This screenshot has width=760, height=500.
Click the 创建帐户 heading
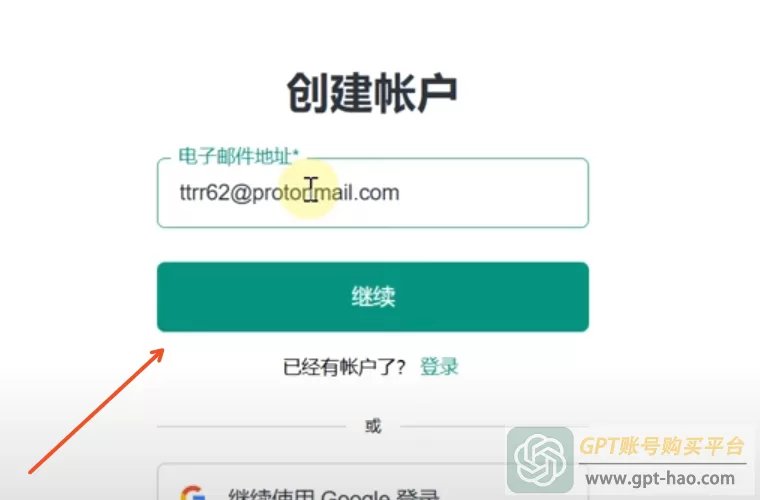(373, 93)
